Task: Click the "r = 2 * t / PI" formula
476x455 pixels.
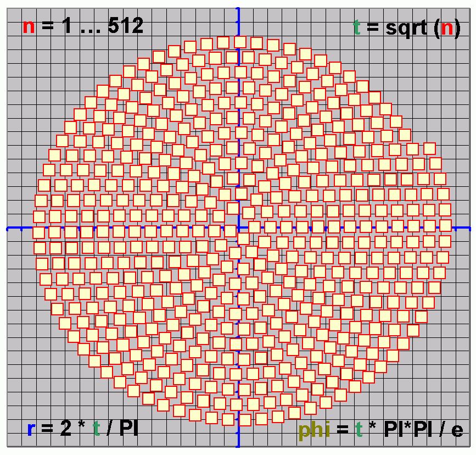Action: pos(83,428)
